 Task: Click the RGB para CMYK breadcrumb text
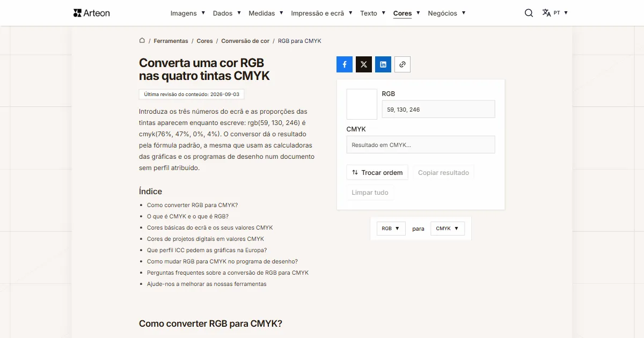tap(299, 41)
